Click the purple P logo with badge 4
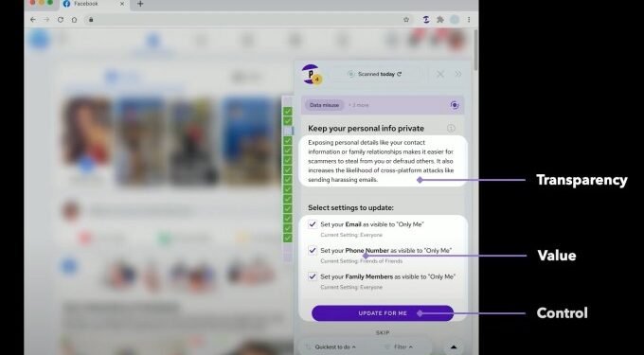The image size is (644, 355). click(312, 74)
